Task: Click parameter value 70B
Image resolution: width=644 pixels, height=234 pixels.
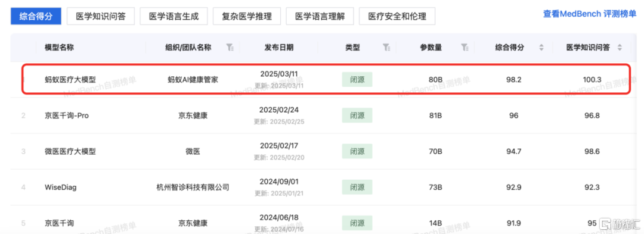Action: tap(435, 151)
